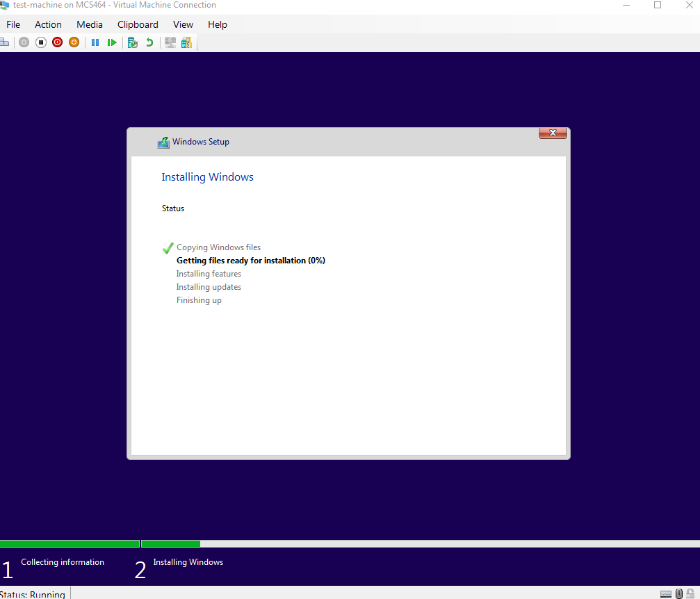Pause the virtual machine
700x599 pixels.
[x=95, y=42]
